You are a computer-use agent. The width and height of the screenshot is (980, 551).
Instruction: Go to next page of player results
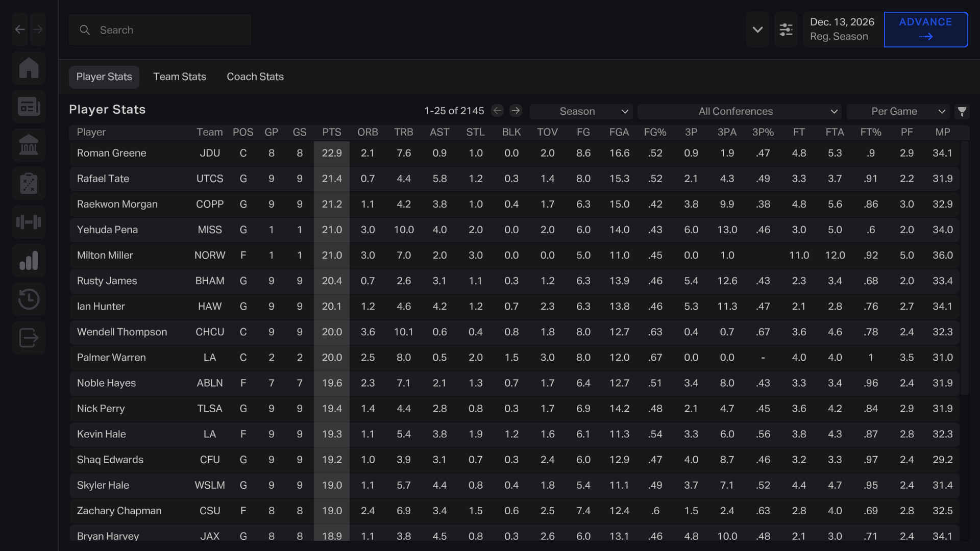(x=516, y=111)
